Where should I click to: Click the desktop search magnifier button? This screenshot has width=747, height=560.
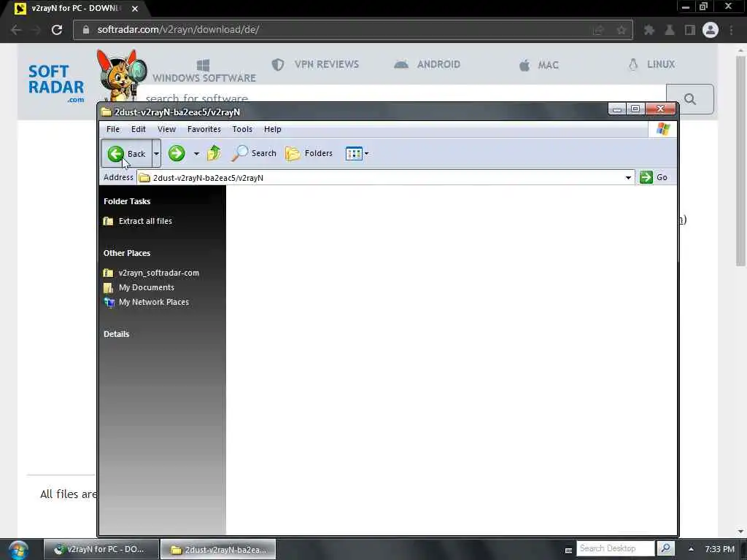(665, 548)
